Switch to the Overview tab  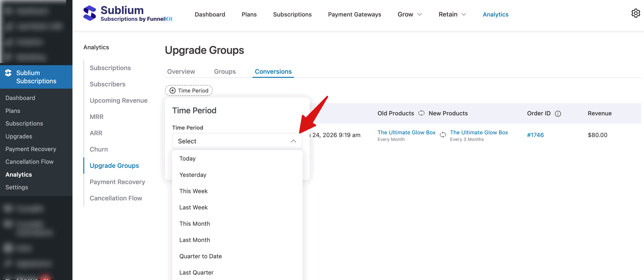181,71
